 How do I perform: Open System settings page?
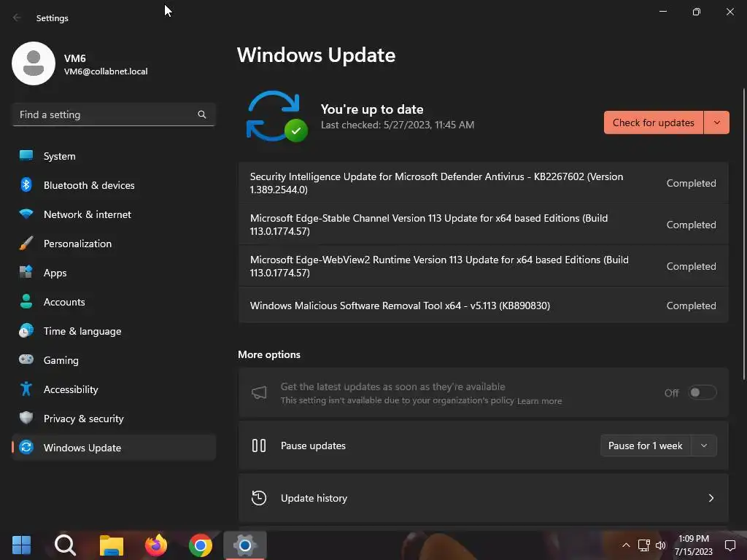coord(114,156)
